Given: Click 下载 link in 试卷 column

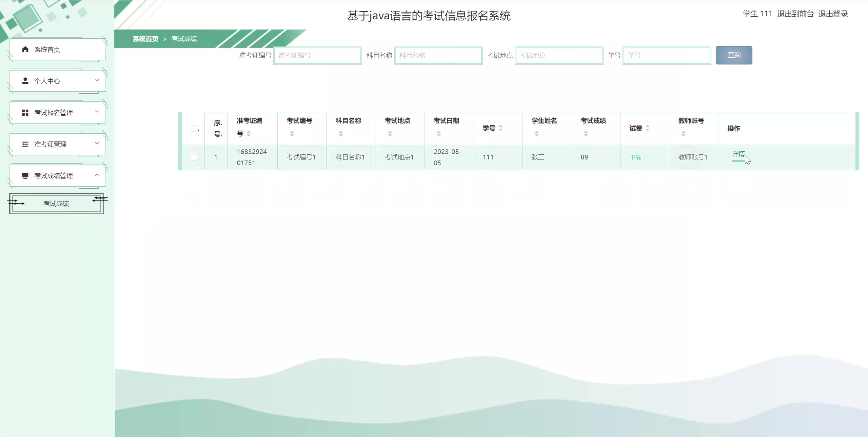Looking at the screenshot, I should pos(635,157).
